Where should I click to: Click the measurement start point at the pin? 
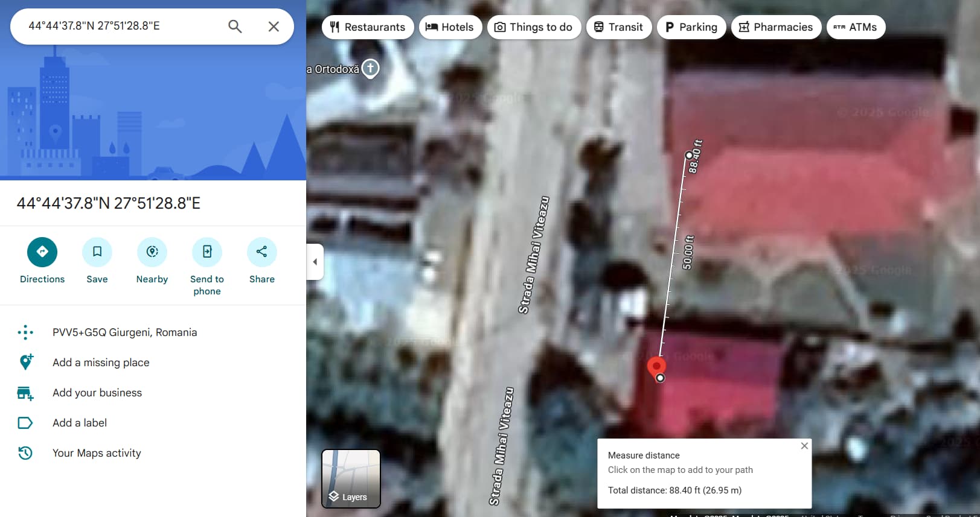point(660,378)
